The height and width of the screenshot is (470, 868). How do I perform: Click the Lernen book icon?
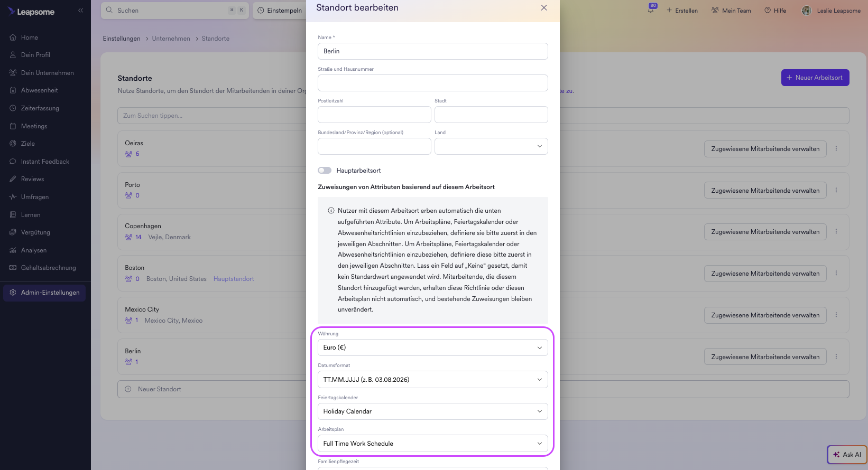pyautogui.click(x=13, y=215)
